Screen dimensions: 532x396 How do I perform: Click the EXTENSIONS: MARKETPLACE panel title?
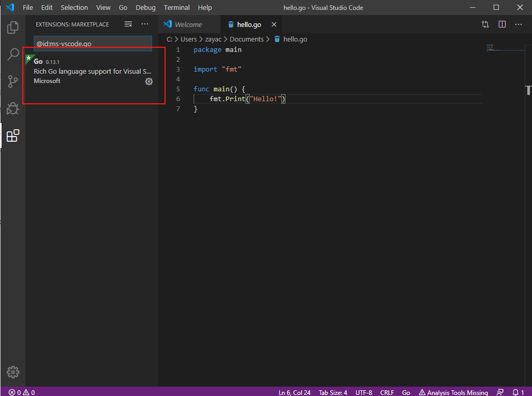(72, 24)
